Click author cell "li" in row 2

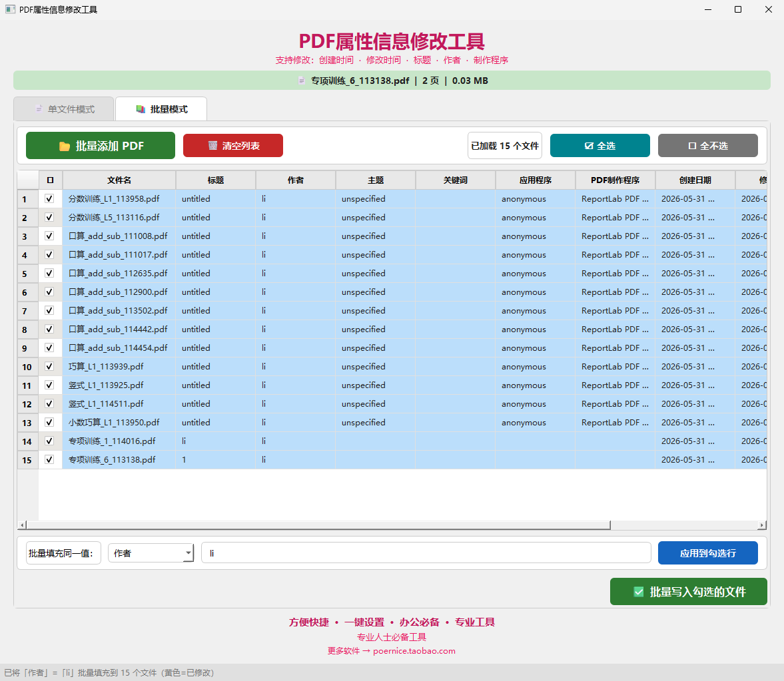(x=296, y=217)
